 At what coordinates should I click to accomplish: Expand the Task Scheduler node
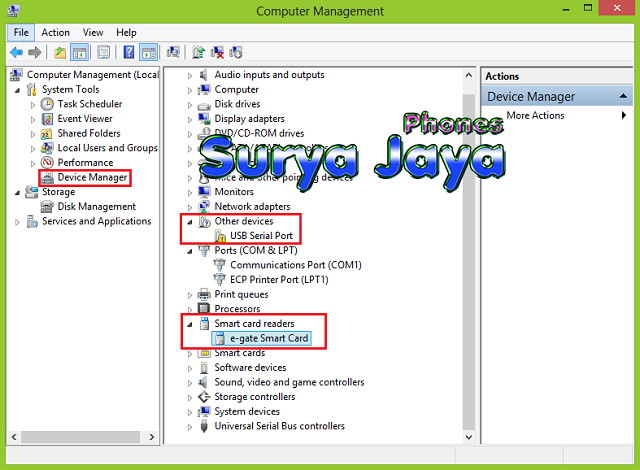click(x=33, y=105)
